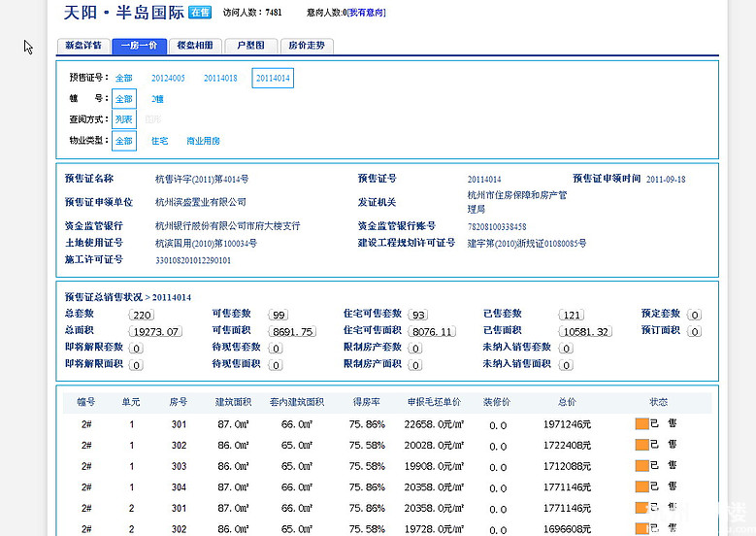
Task: Click total price 1971246元
Action: [567, 424]
